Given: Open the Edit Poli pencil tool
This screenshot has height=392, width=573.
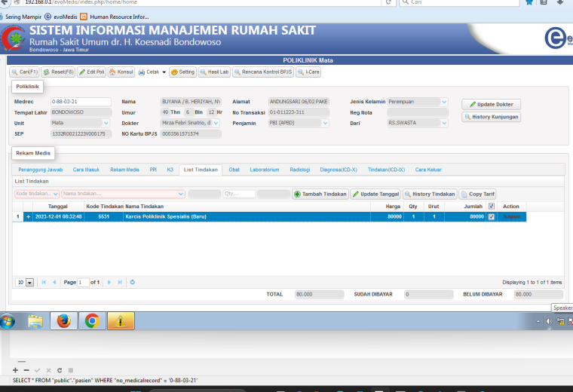Looking at the screenshot, I should (x=91, y=72).
